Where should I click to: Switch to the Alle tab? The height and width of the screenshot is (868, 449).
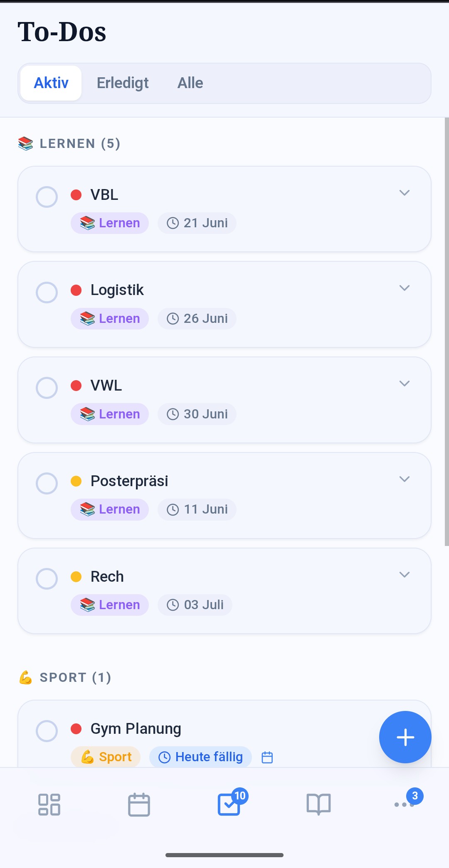(x=190, y=83)
